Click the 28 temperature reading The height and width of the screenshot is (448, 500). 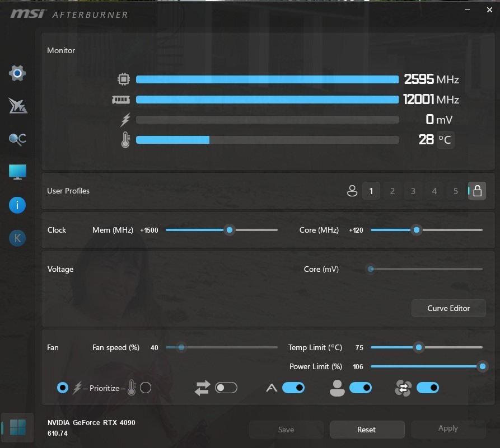[426, 140]
